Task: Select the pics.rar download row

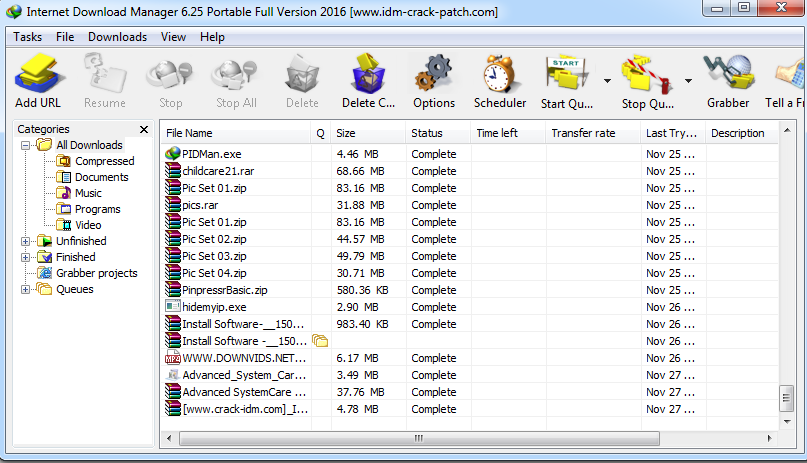Action: 471,205
